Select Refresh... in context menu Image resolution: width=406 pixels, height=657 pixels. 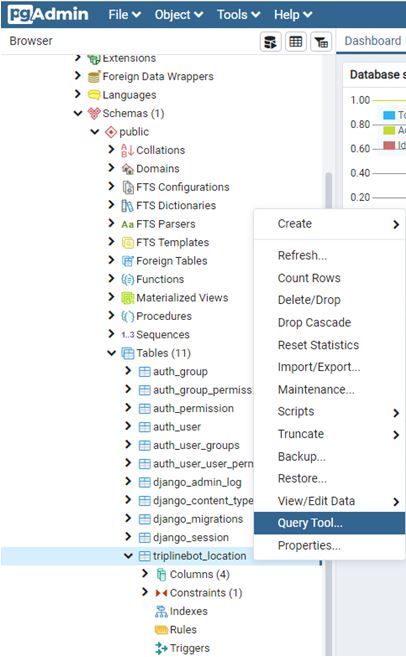click(329, 256)
